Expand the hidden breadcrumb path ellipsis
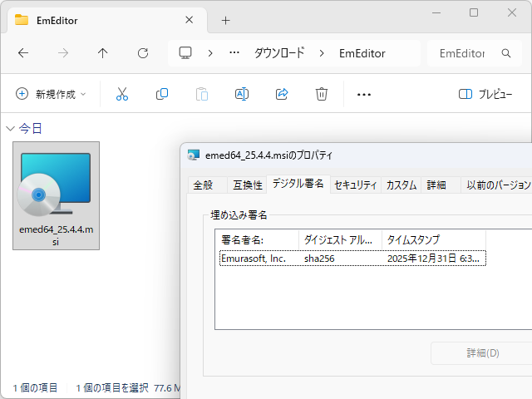 (234, 53)
